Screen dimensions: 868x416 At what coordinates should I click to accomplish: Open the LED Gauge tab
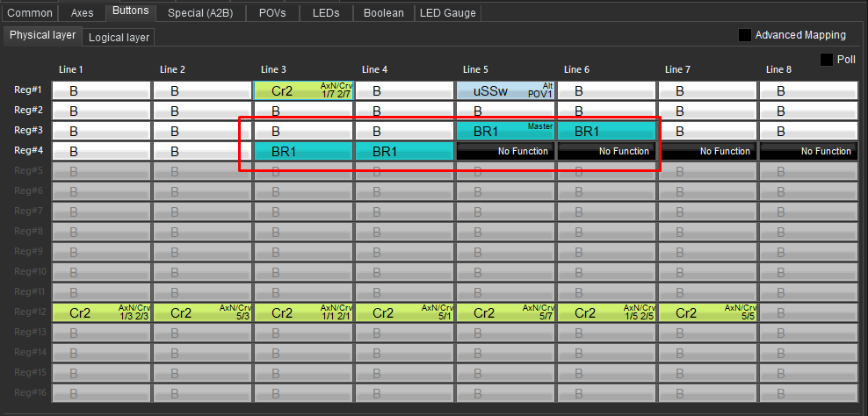pos(448,12)
